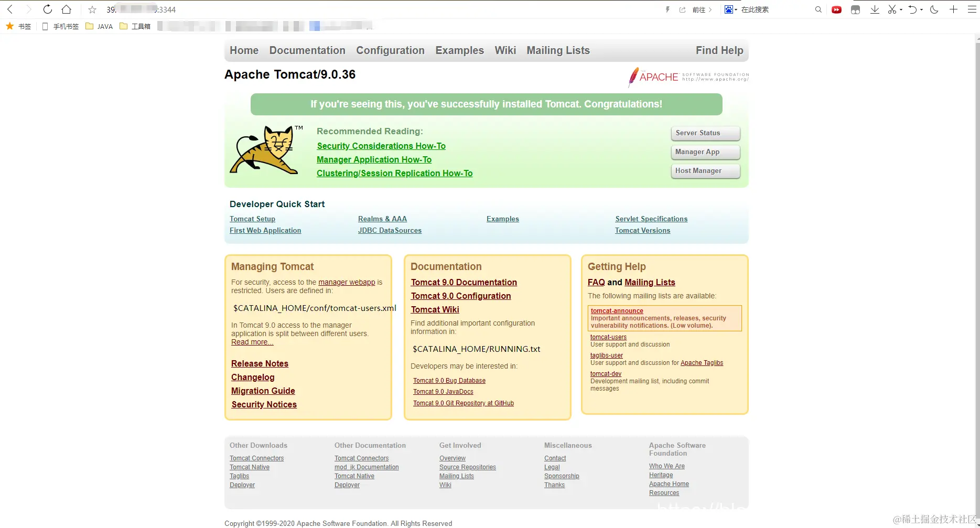
Task: Open the Migration Guide link
Action: tap(263, 391)
